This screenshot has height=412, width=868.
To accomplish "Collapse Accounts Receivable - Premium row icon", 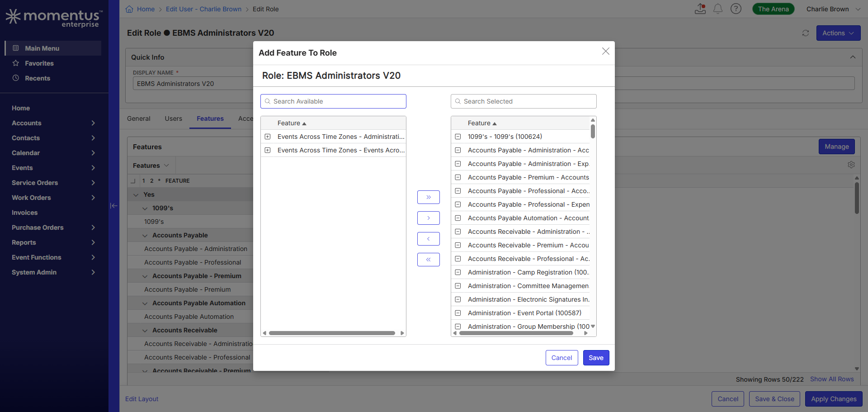I will point(458,245).
